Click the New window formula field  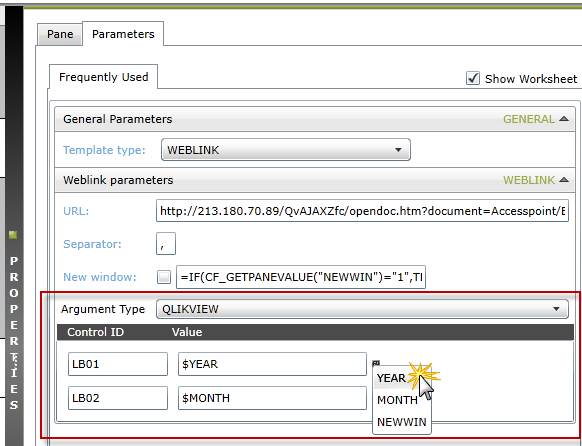(301, 277)
